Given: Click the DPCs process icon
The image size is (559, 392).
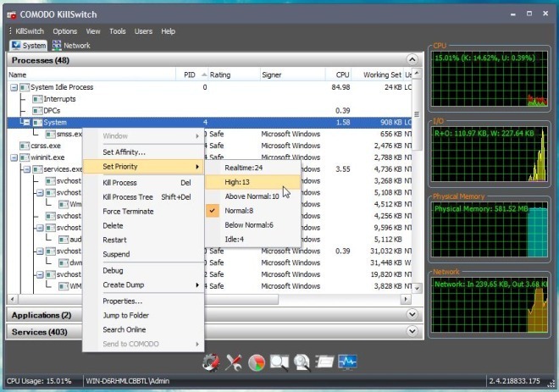Looking at the screenshot, I should [37, 111].
